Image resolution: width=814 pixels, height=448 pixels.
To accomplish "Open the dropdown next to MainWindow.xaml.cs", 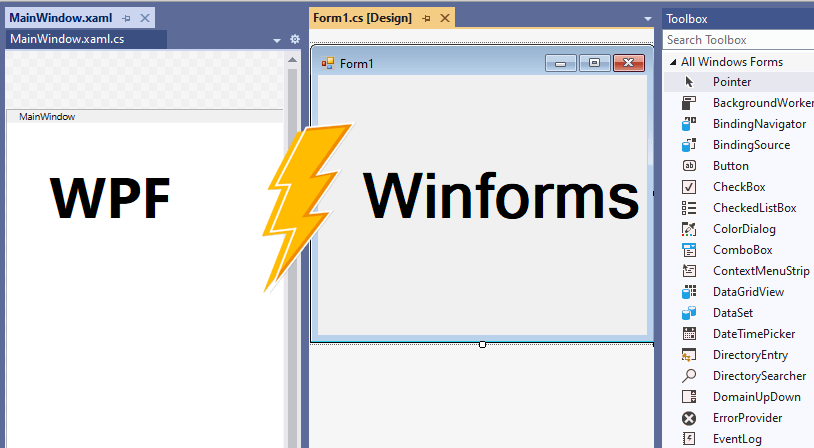I will [277, 40].
